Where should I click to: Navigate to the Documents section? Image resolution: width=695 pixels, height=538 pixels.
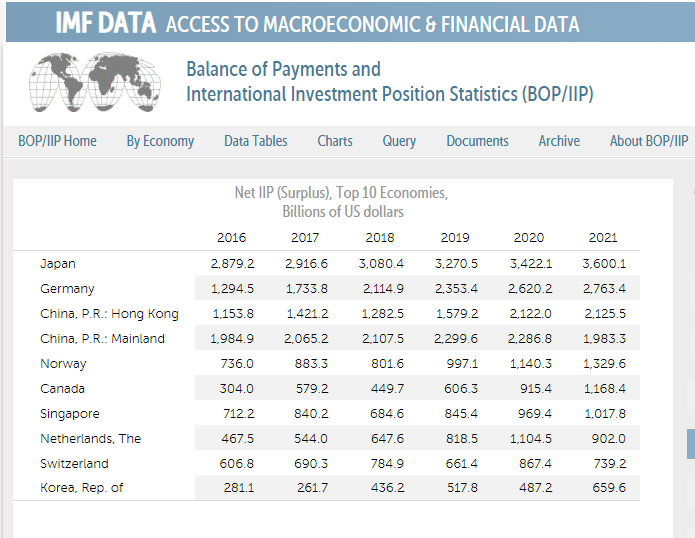(477, 141)
